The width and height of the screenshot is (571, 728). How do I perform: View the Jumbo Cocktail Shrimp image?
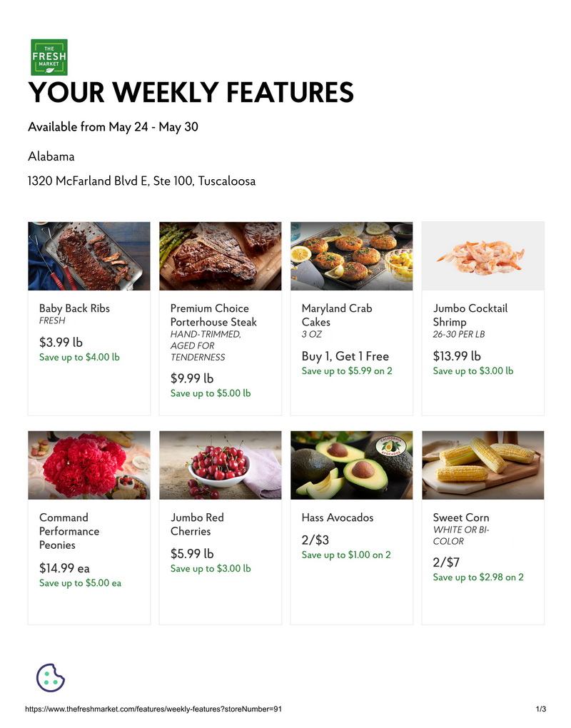(482, 256)
